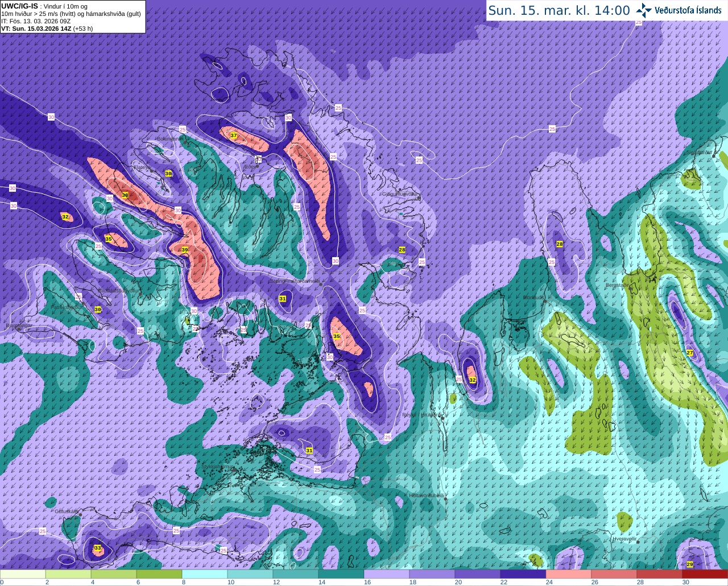Viewport: 728px width, 586px height.
Task: Click the Blönduós station label
Action: pos(534,298)
